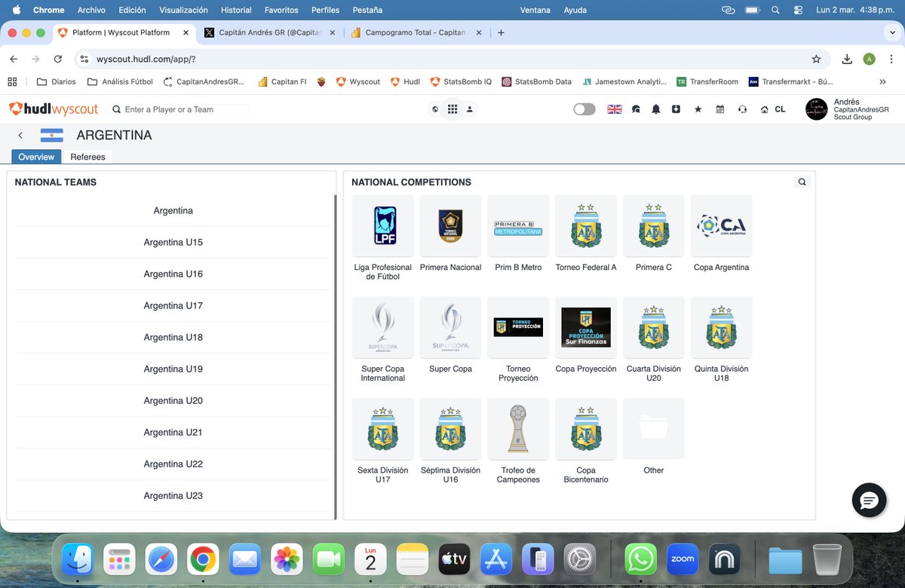Reload the Wyscout page
The width and height of the screenshot is (905, 588).
[x=58, y=59]
